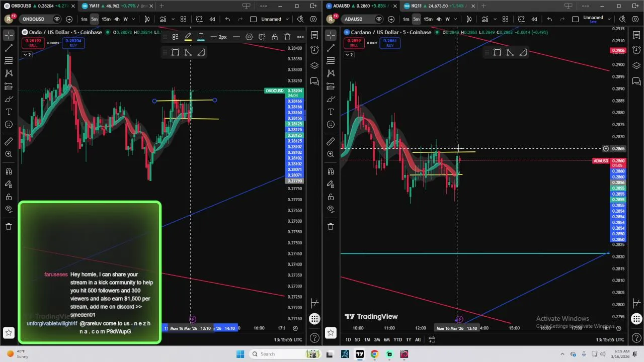The height and width of the screenshot is (362, 644).
Task: Expand the time interval dropdown in the ADAUSD toolbar
Action: click(x=455, y=19)
